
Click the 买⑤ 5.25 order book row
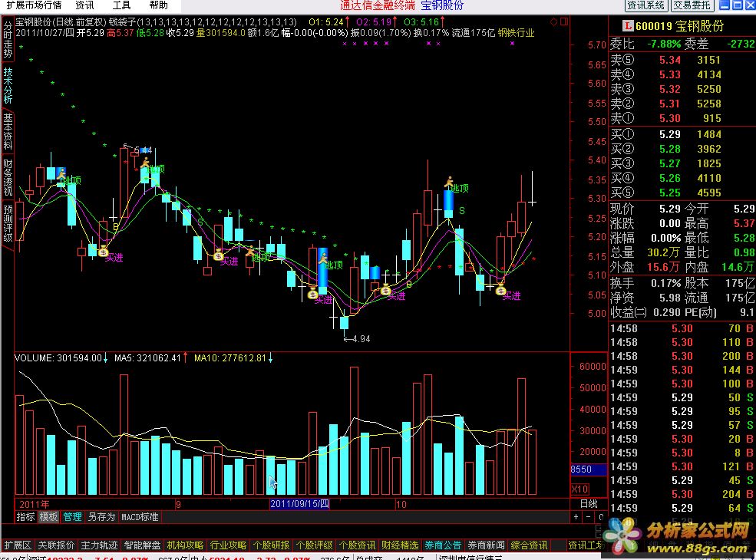682,193
